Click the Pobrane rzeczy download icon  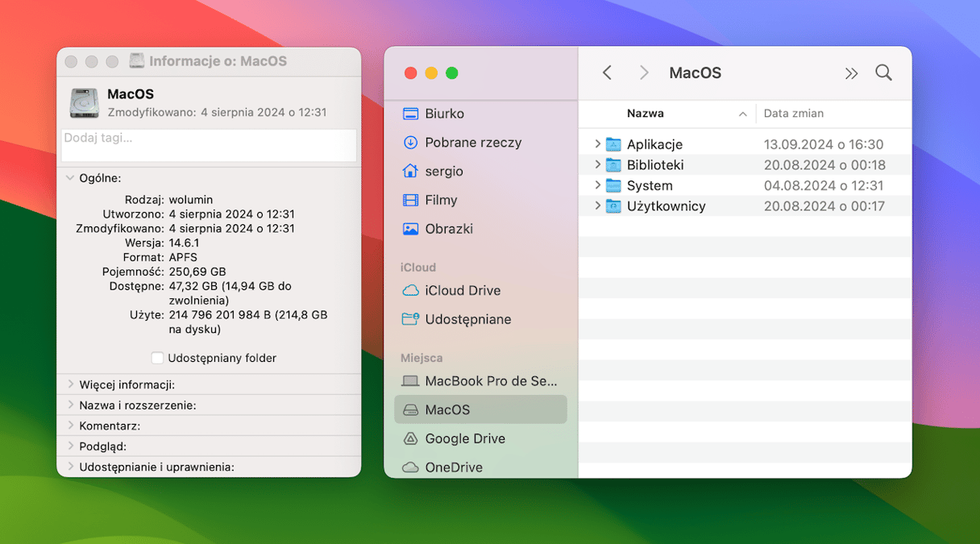(x=410, y=143)
